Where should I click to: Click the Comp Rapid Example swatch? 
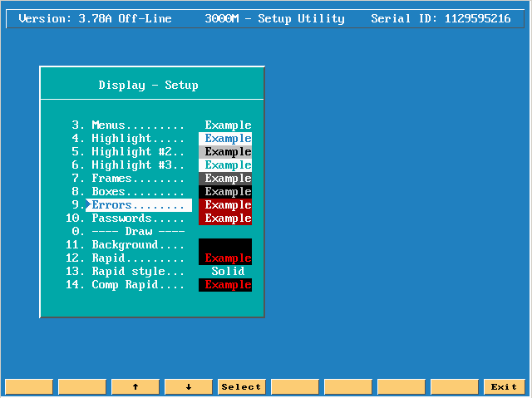coord(225,285)
